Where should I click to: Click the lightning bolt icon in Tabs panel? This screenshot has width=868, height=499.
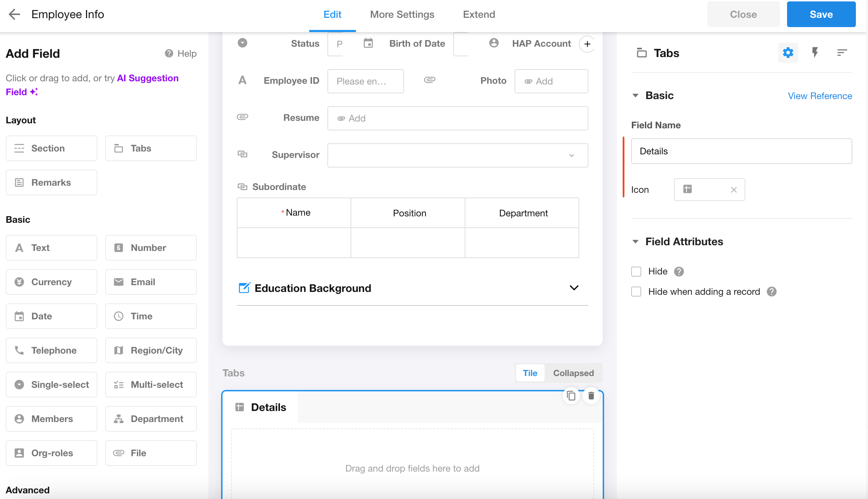tap(815, 53)
